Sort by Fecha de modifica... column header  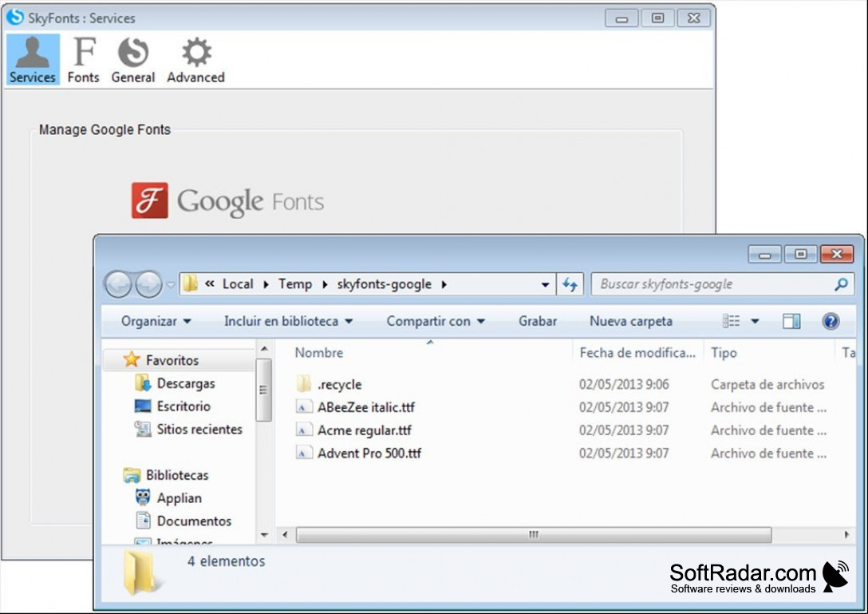(637, 352)
